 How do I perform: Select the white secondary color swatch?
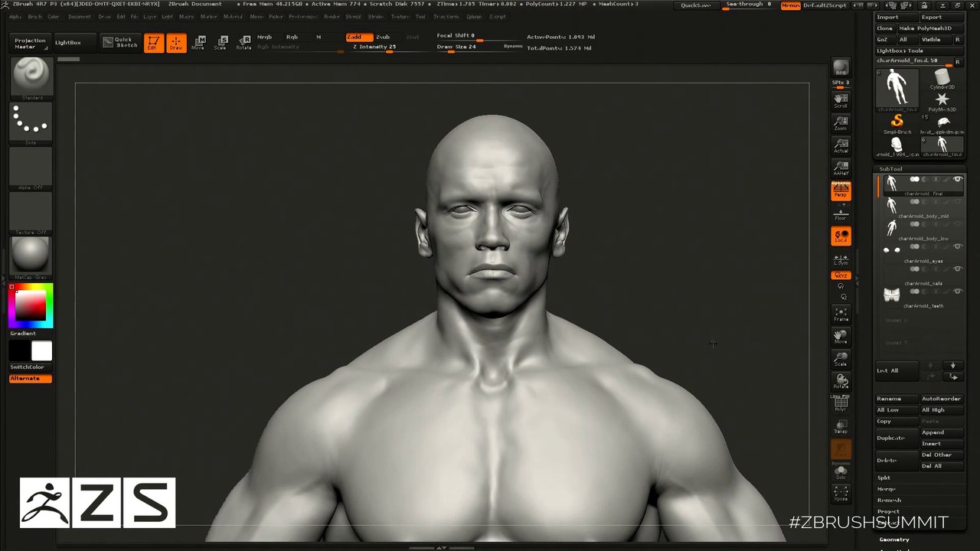point(42,351)
